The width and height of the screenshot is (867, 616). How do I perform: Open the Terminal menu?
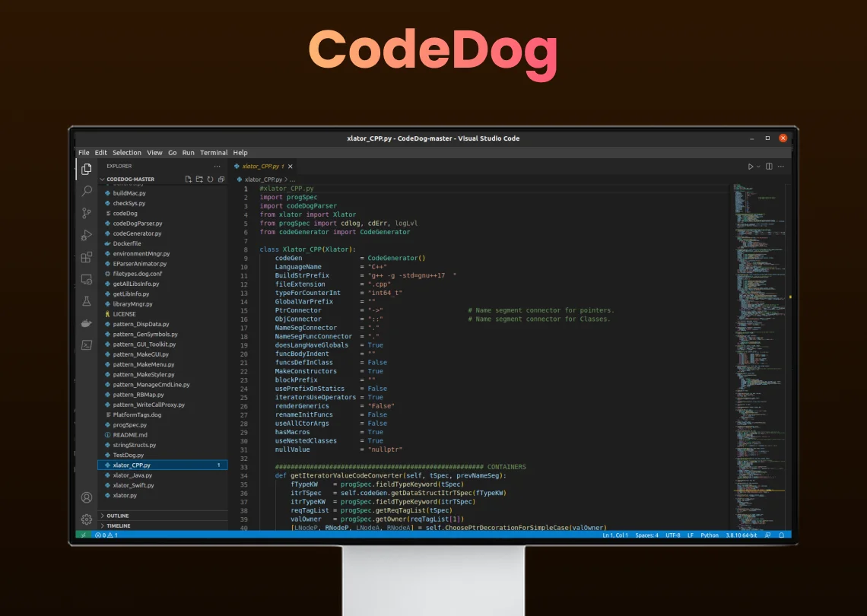point(214,152)
